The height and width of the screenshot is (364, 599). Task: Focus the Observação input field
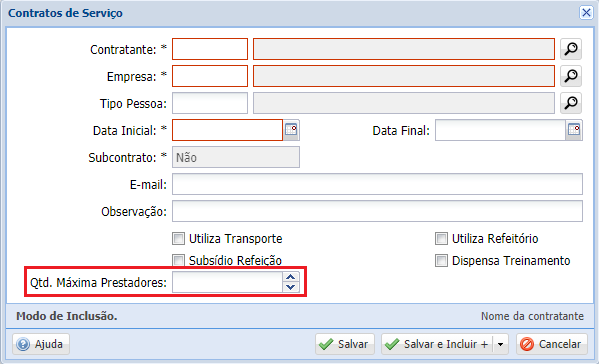(x=377, y=211)
